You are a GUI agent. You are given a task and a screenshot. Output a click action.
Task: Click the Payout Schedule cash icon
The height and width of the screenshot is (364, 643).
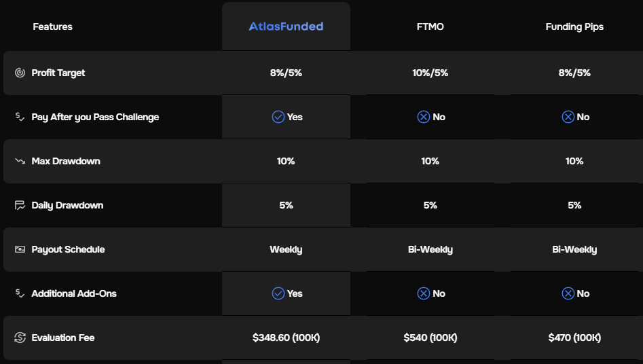coord(20,249)
